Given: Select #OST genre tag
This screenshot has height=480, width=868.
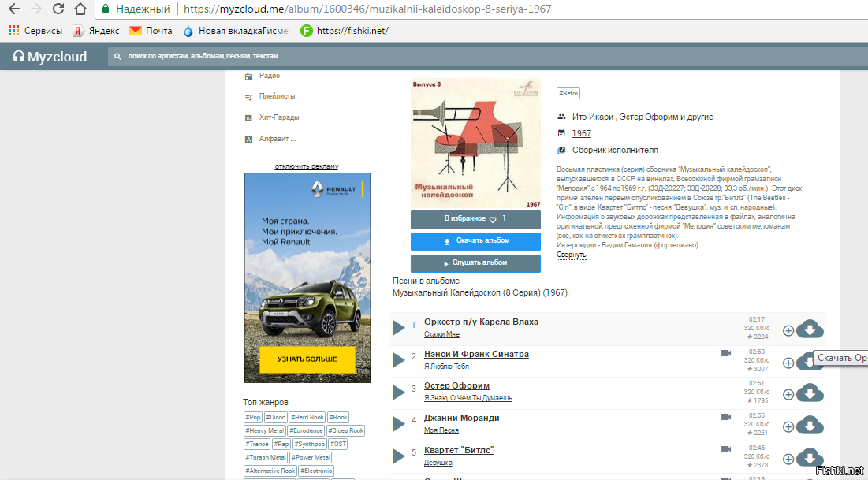Looking at the screenshot, I should 337,444.
